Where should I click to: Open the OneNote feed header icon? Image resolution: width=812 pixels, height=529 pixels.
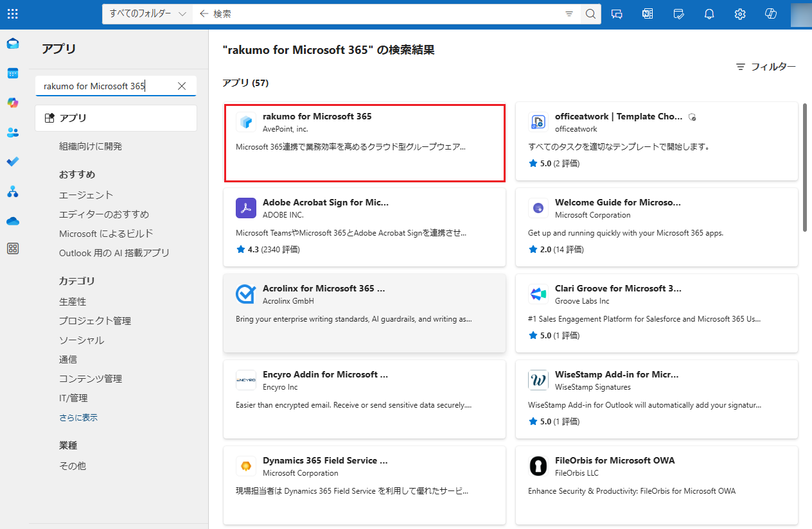point(648,13)
